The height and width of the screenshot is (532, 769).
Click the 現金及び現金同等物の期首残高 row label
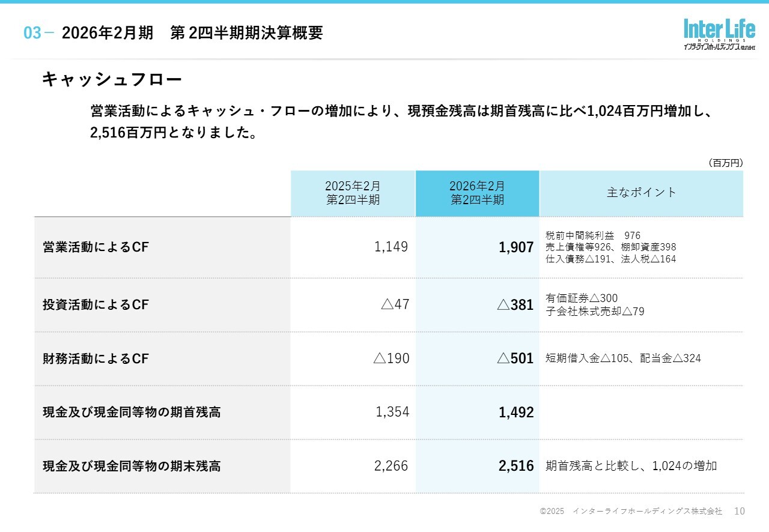pos(132,413)
